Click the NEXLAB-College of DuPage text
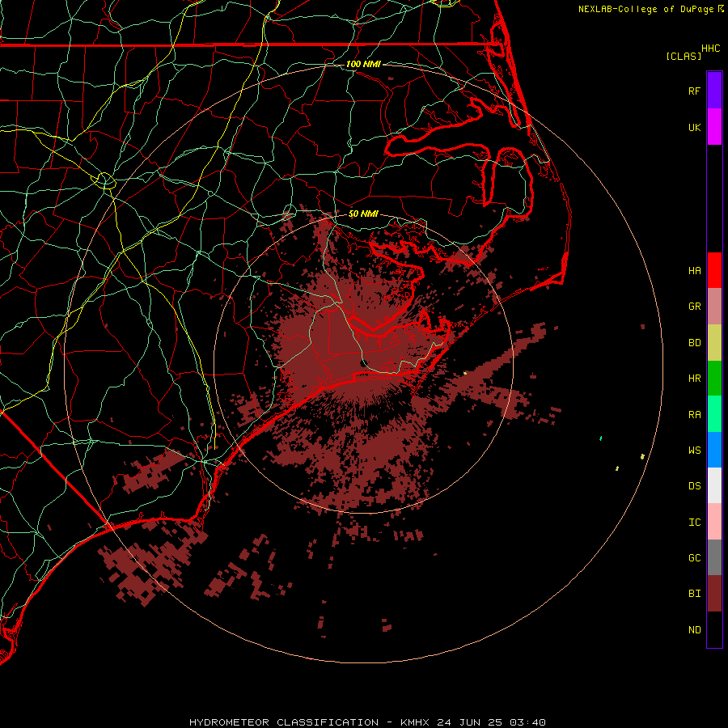Image resolution: width=728 pixels, height=728 pixels. coord(646,9)
